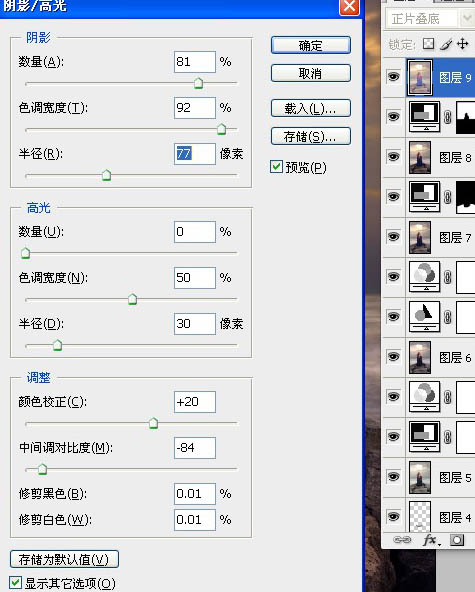The width and height of the screenshot is (475, 592).
Task: Click 中间调对比度(M) slider handle
Action: click(x=42, y=469)
